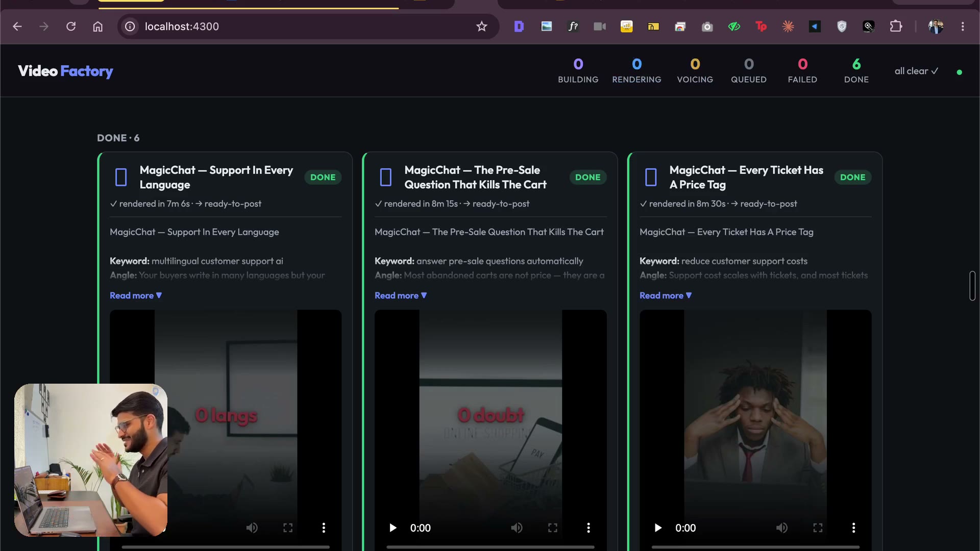This screenshot has height=551, width=980.
Task: Reload the localhost:4300 page
Action: point(71,27)
